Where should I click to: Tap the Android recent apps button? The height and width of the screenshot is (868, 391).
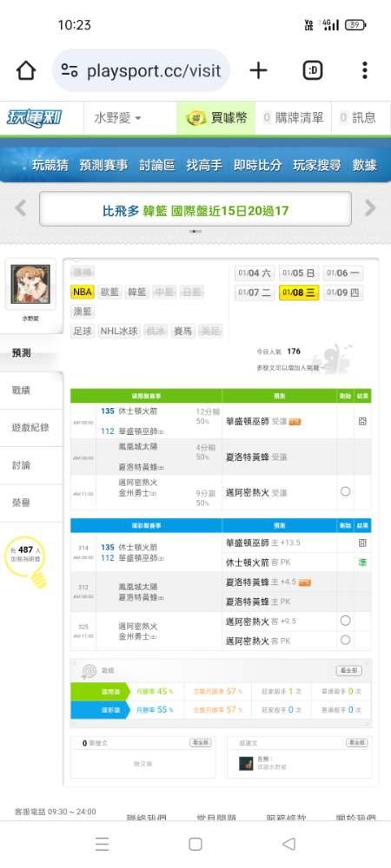click(102, 844)
